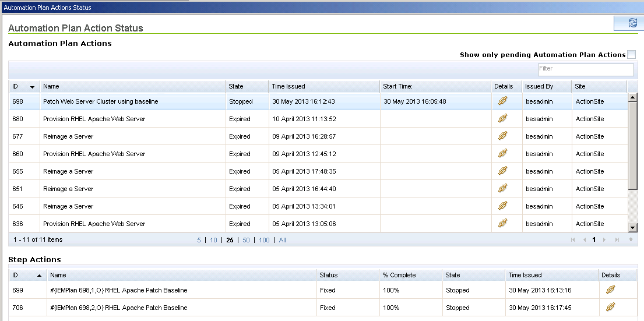Select Reimage a Server row 655
The image size is (644, 321).
[318, 171]
